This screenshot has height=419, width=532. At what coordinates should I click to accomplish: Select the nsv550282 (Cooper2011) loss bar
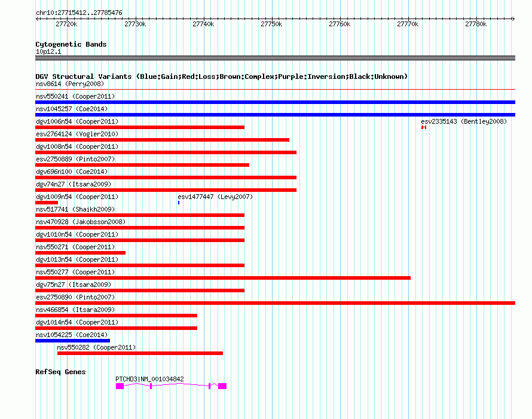[x=140, y=353]
